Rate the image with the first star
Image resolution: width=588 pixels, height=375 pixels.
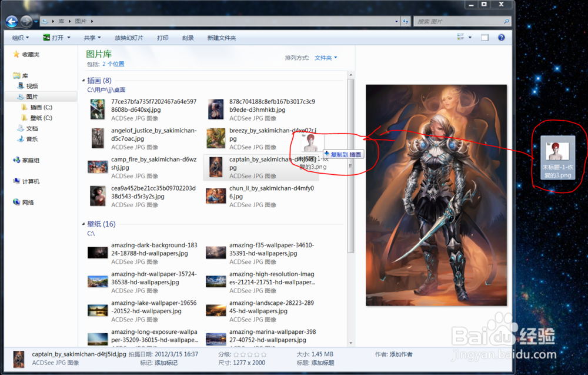[x=236, y=354]
